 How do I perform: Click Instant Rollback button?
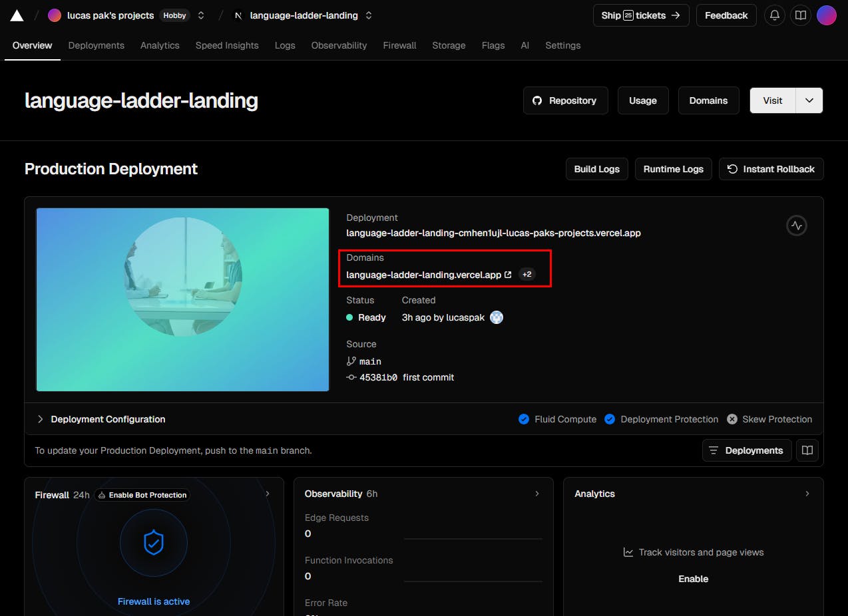(771, 169)
